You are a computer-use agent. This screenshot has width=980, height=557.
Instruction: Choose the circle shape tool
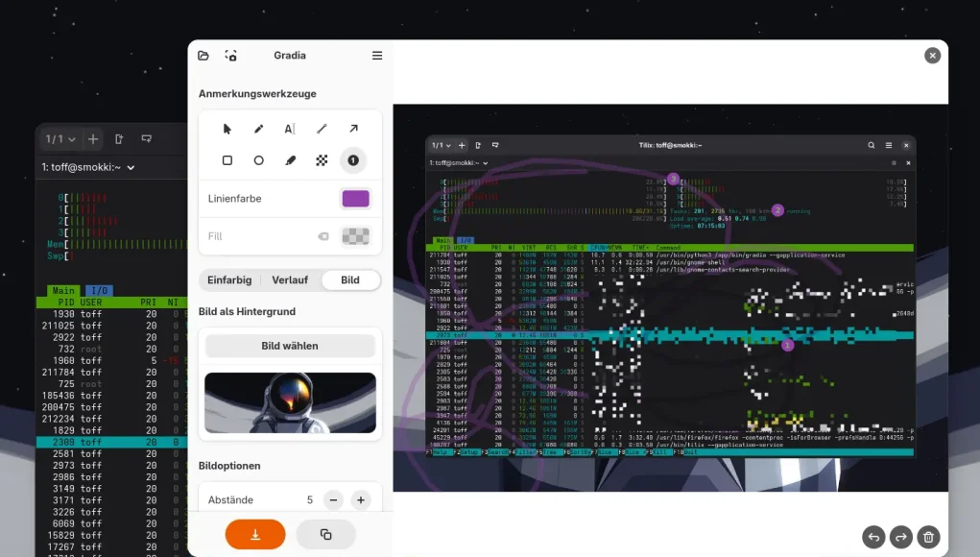click(x=258, y=160)
